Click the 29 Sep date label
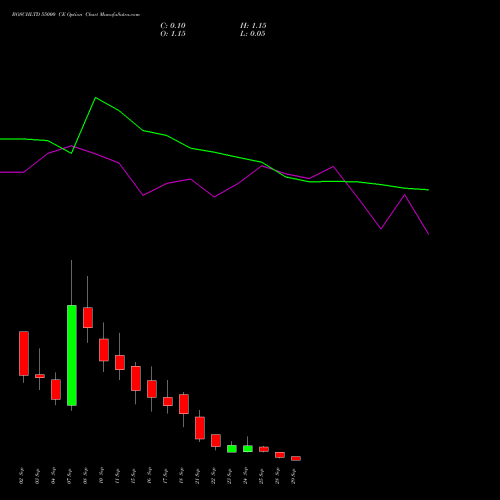The height and width of the screenshot is (500, 500). point(294,476)
